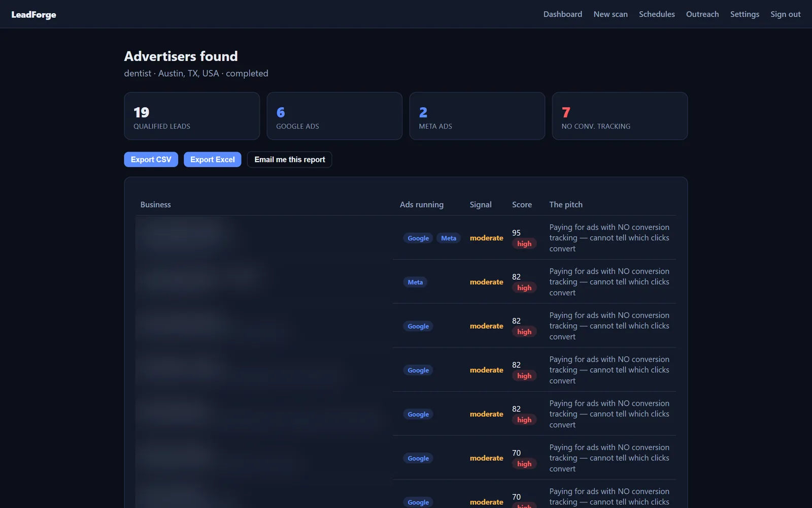Click the Signal column header

click(x=480, y=205)
